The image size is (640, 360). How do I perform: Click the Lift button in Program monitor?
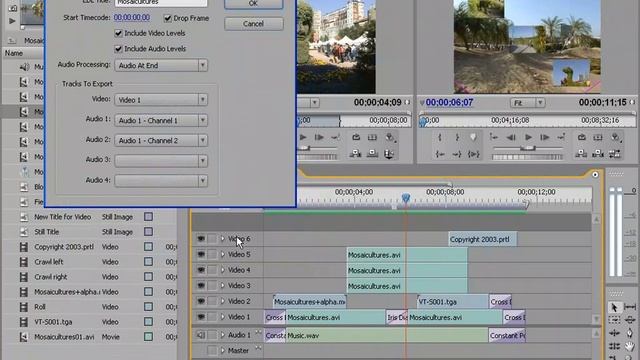coord(581,154)
